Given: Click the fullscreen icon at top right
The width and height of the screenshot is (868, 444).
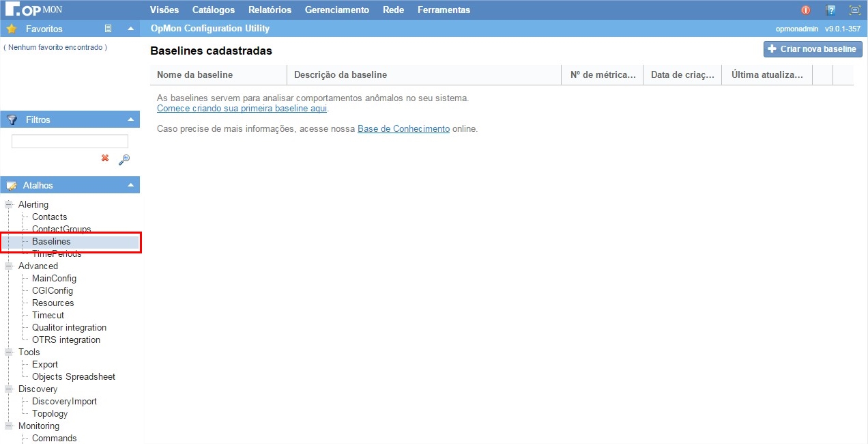Looking at the screenshot, I should 854,10.
